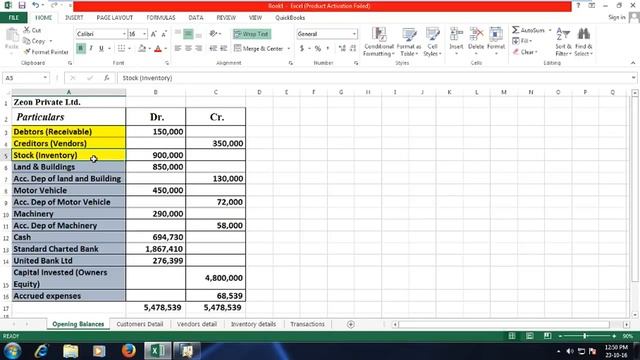Click the Sign in link
Screen dimensions: 640x360
click(x=616, y=17)
